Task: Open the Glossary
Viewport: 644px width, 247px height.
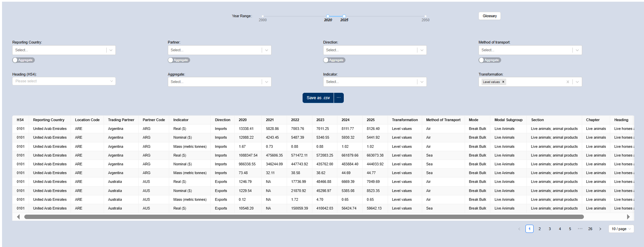Action: pos(489,16)
